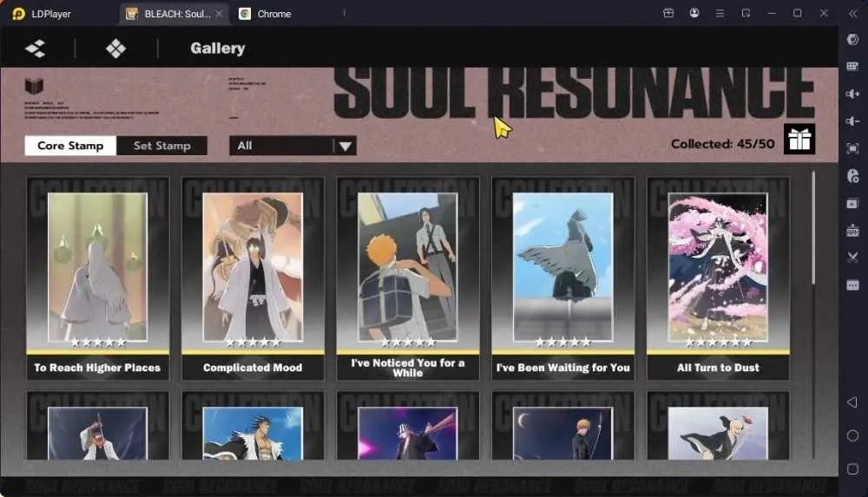Click the sidebar icon above APK
868x497 pixels.
(852, 203)
